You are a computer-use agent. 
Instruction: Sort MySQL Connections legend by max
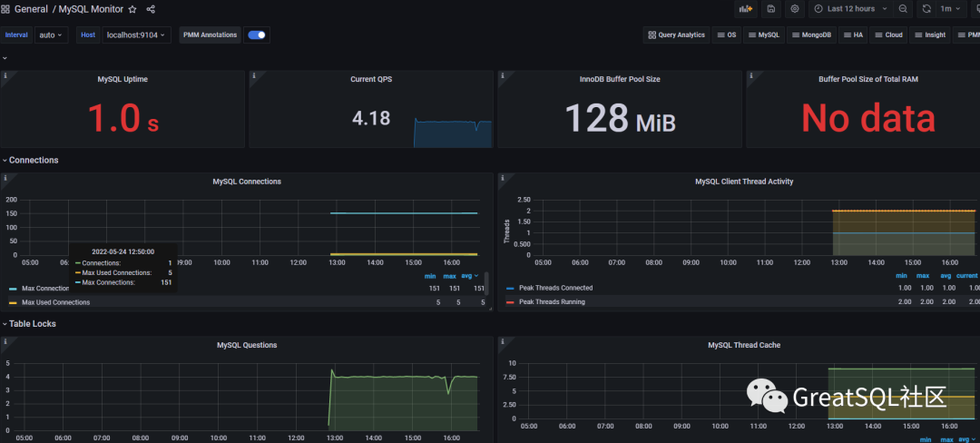pos(449,276)
